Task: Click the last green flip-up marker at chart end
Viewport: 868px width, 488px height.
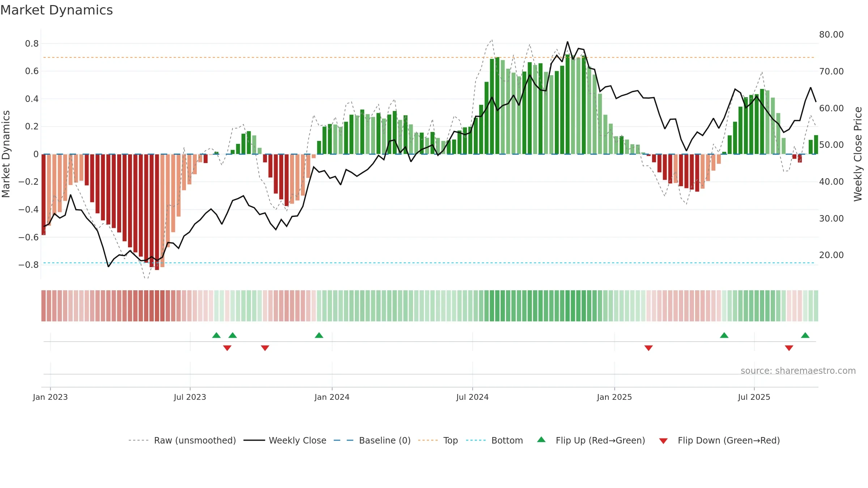Action: (x=805, y=335)
